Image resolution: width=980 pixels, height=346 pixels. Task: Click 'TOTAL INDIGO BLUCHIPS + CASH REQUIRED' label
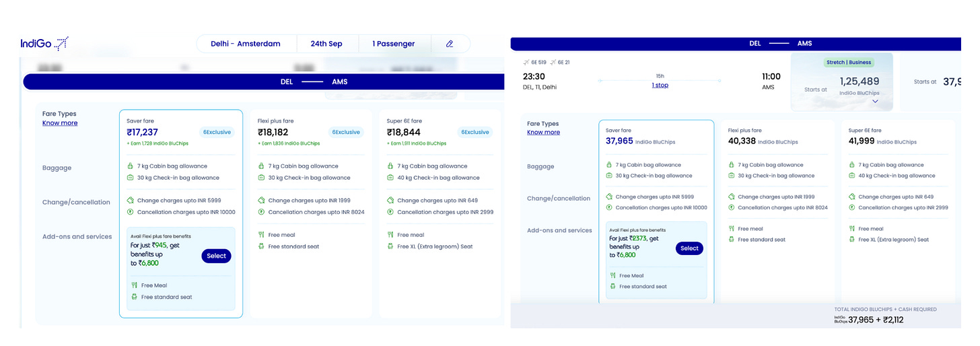(x=885, y=310)
